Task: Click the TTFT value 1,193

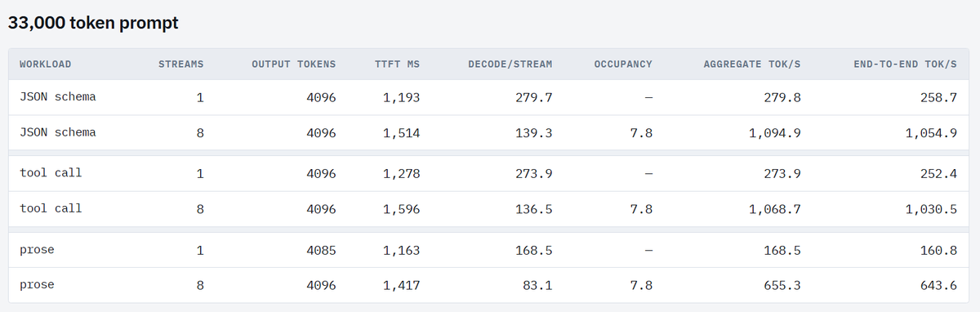Action: click(x=401, y=97)
